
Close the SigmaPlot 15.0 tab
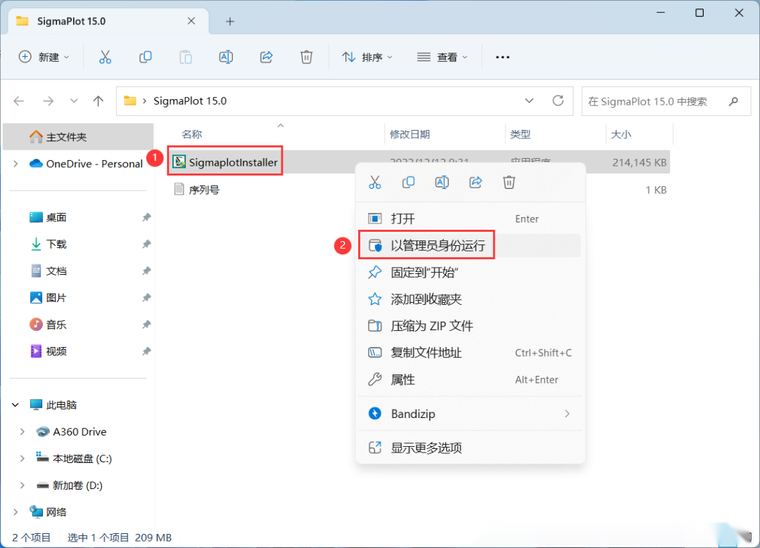coord(191,21)
